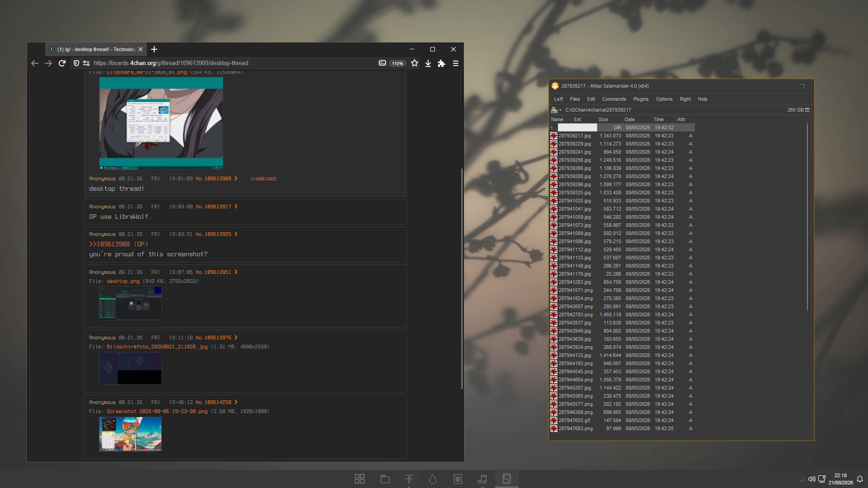Open the Commands menu in Salamander
The height and width of the screenshot is (488, 868).
614,99
